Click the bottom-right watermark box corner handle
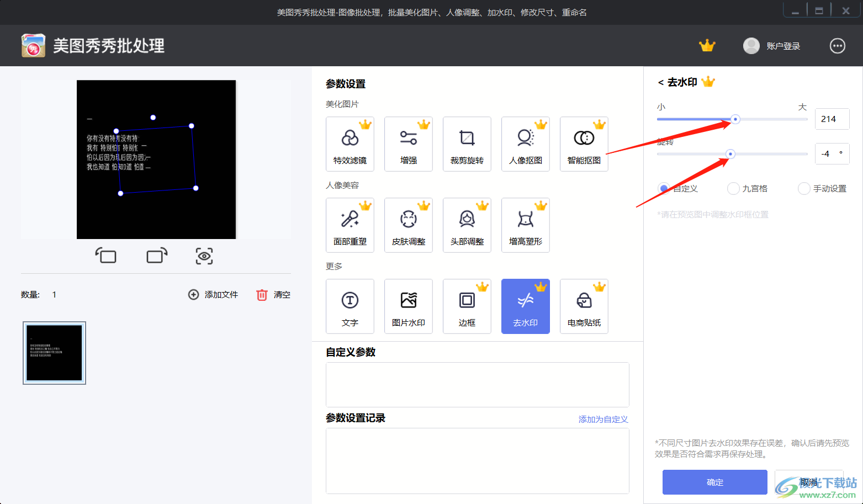The height and width of the screenshot is (504, 863). (196, 188)
